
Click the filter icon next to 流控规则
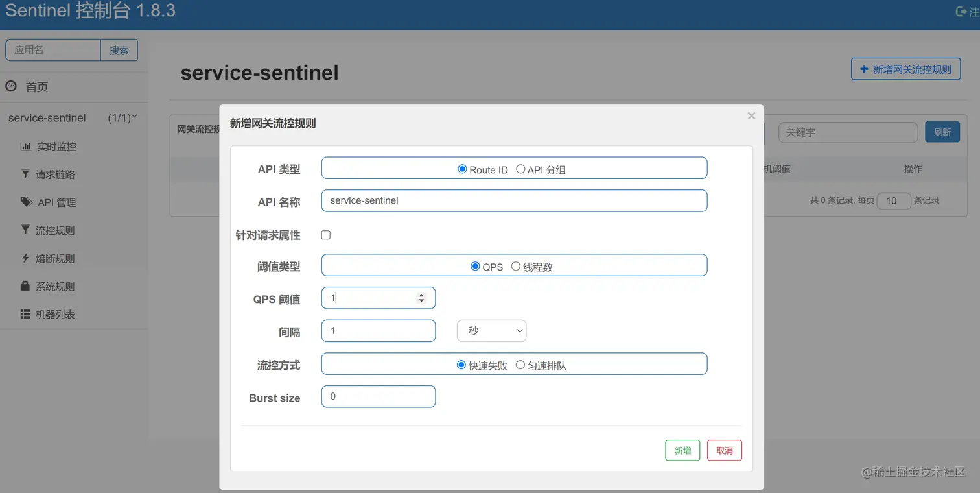point(25,230)
